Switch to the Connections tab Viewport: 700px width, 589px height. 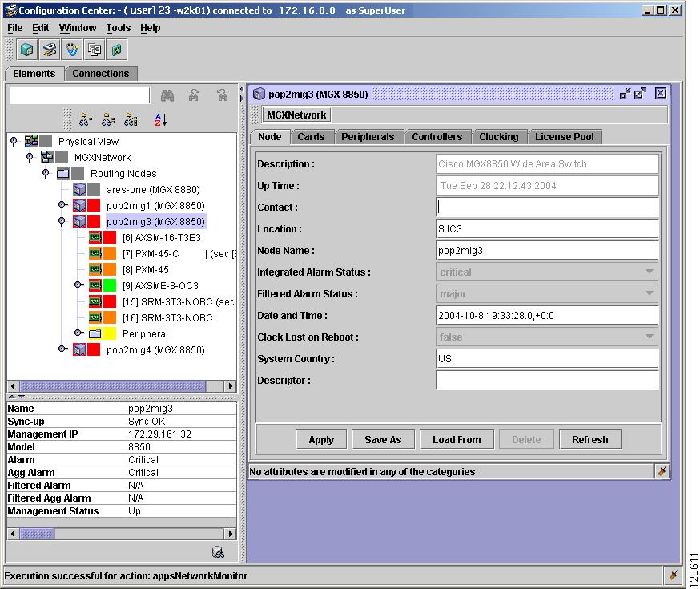click(x=101, y=73)
